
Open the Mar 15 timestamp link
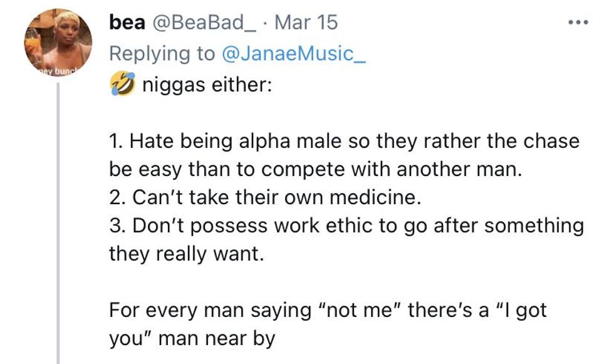point(306,23)
